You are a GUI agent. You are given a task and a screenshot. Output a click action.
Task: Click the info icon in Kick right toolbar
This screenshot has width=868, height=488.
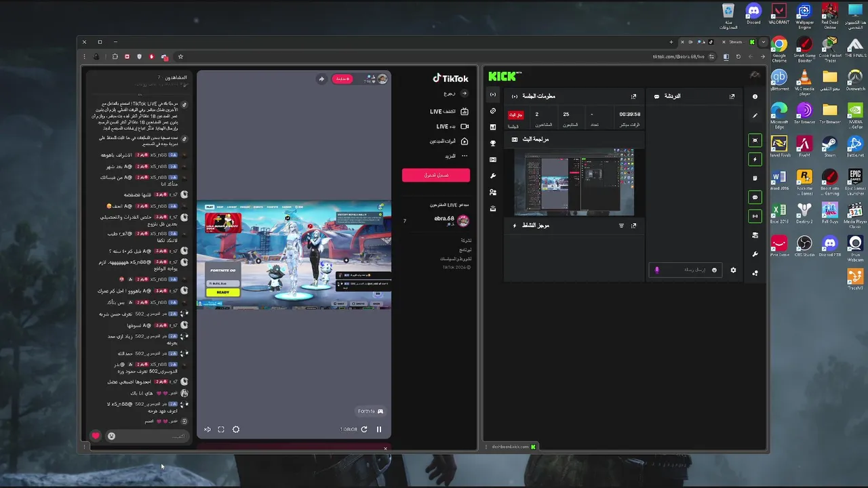755,96
